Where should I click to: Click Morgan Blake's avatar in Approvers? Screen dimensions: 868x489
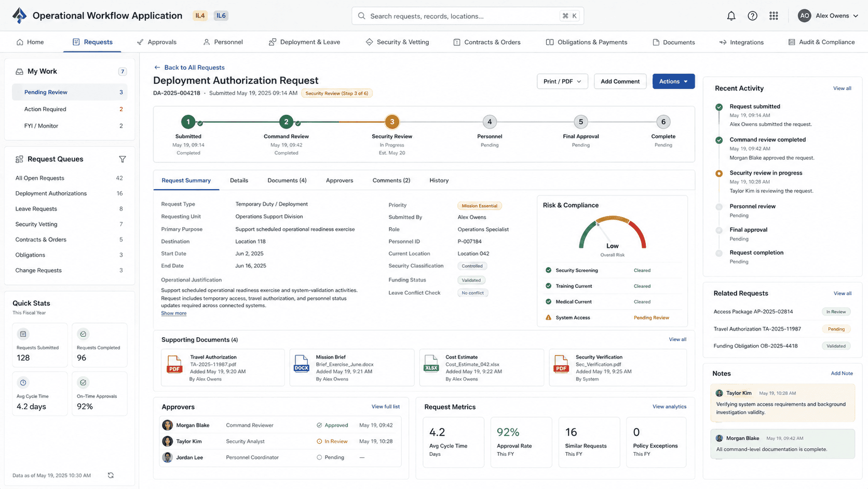[x=167, y=425]
